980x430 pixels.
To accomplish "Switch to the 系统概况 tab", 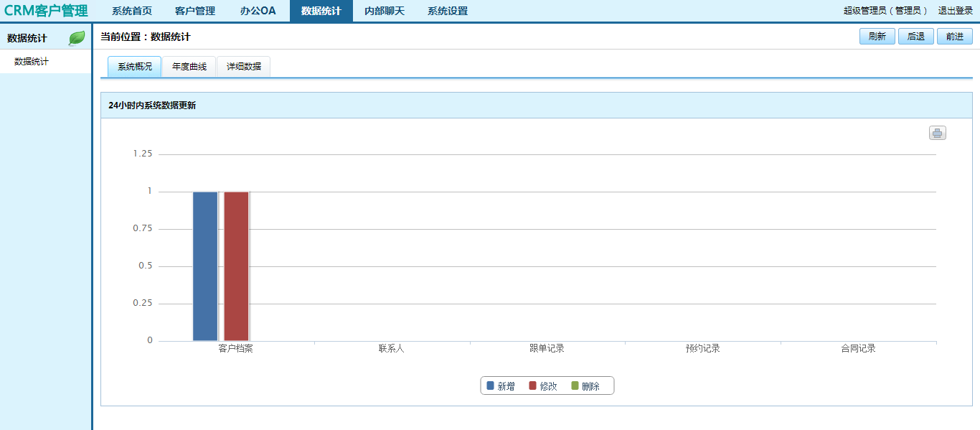I will click(135, 67).
